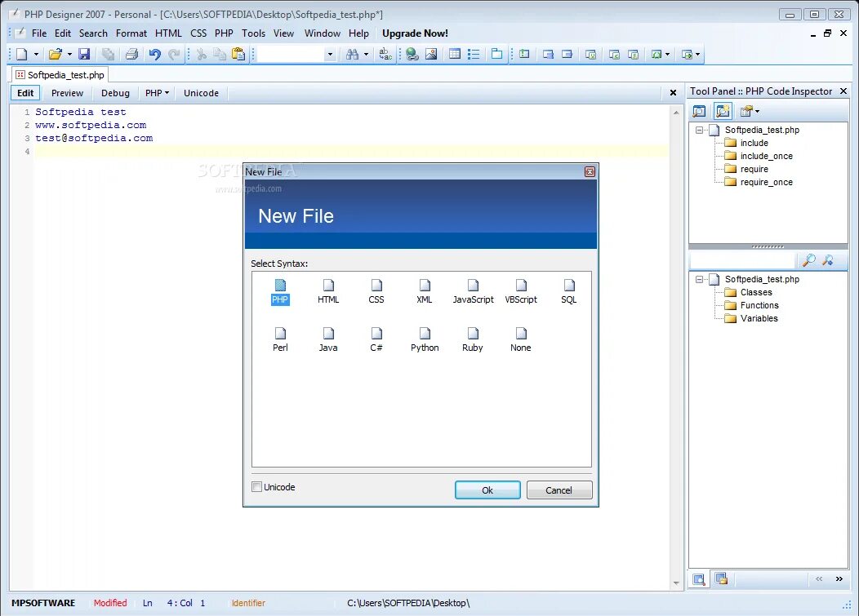This screenshot has width=859, height=616.
Task: Click the New document toolbar icon
Action: [22, 54]
